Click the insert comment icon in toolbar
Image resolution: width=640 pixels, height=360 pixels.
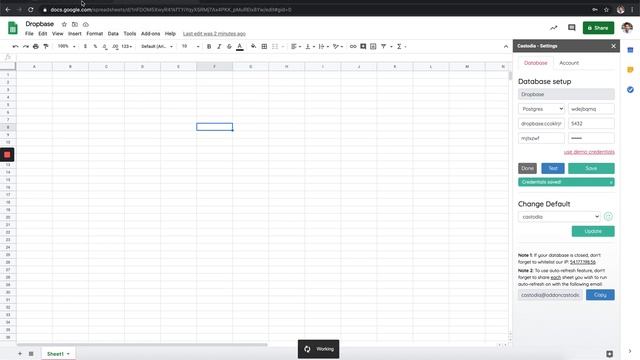(x=363, y=47)
